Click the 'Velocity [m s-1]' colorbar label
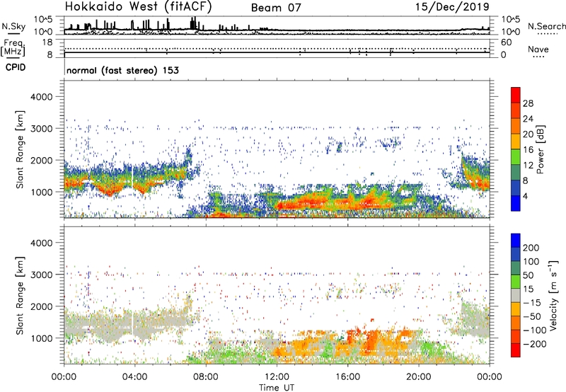Screen dimensions: 566x392 pyautogui.click(x=553, y=295)
